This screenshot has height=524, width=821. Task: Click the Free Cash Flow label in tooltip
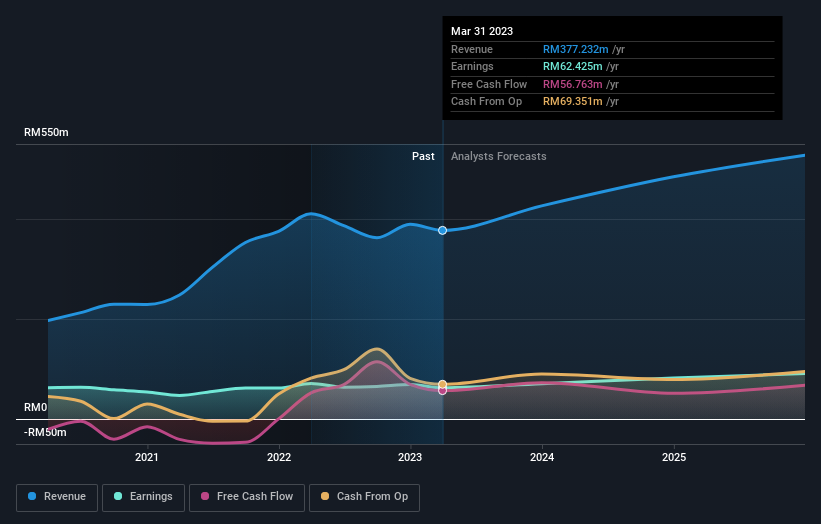[x=489, y=84]
